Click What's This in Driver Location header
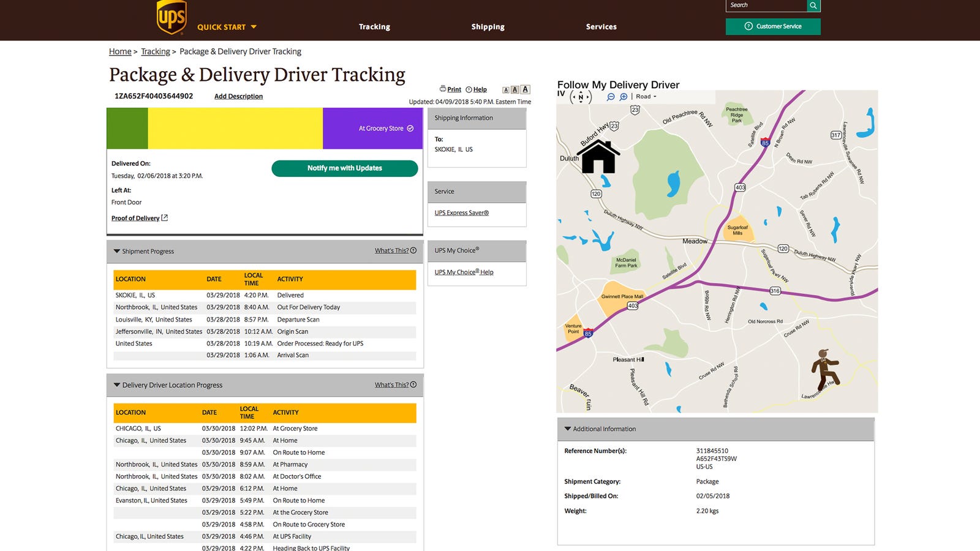Image resolution: width=980 pixels, height=551 pixels. click(x=391, y=384)
